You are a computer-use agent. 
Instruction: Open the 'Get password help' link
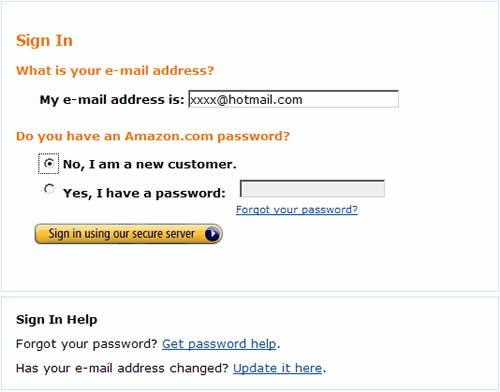[219, 344]
